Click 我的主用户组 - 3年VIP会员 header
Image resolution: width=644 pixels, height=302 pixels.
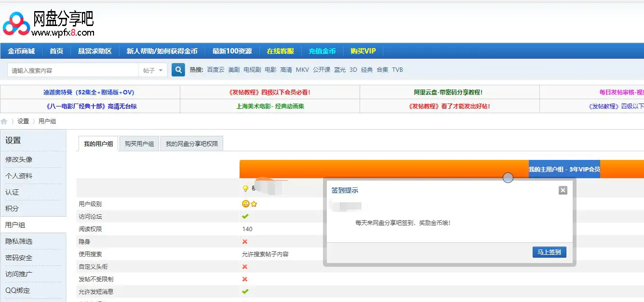[564, 170]
